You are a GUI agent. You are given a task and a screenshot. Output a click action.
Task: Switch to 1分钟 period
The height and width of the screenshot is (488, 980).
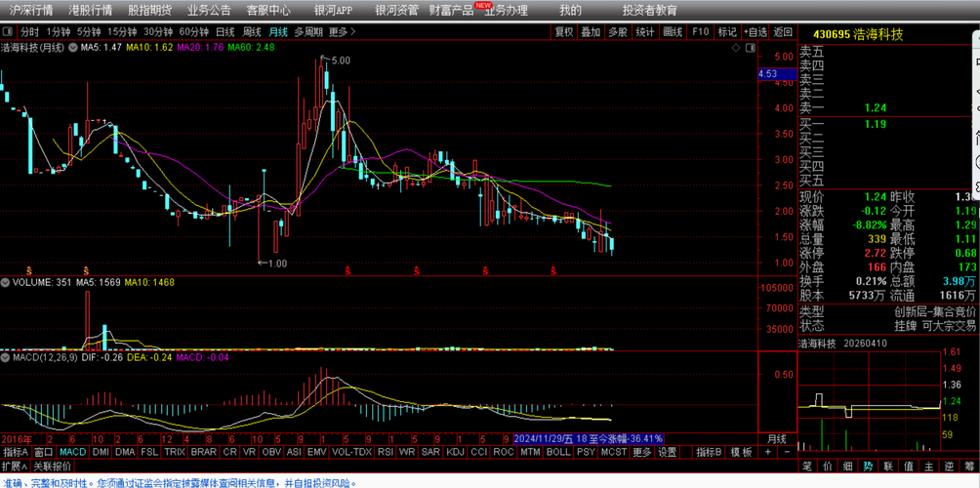tap(59, 31)
